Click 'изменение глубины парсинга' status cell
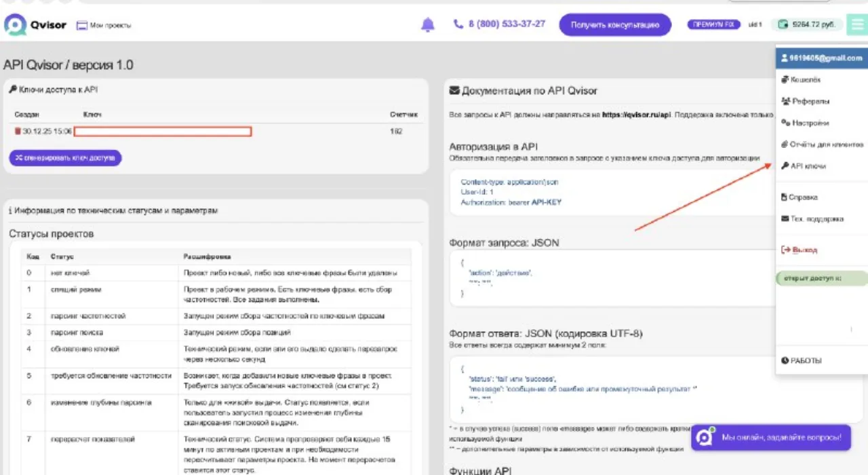The height and width of the screenshot is (475, 868). (x=101, y=402)
